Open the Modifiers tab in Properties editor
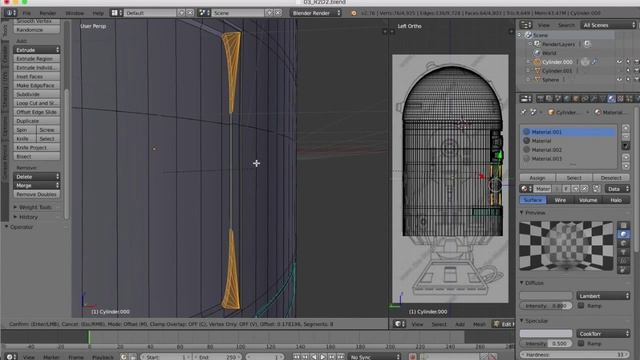Screen dimensions: 640x360 coord(593,99)
